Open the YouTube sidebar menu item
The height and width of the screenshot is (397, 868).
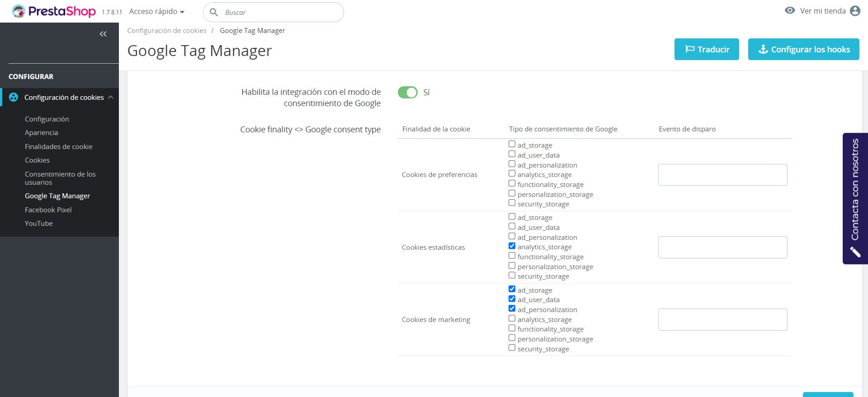click(38, 223)
